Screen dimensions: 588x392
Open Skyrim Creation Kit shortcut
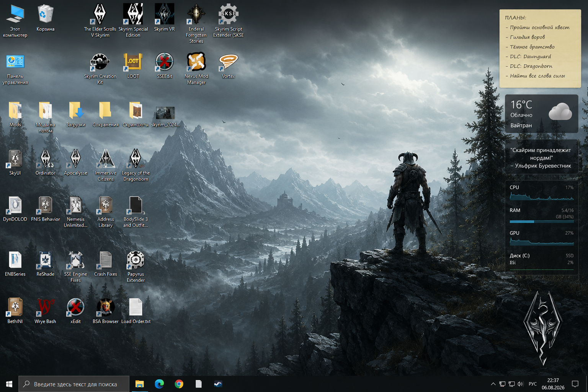click(x=100, y=69)
